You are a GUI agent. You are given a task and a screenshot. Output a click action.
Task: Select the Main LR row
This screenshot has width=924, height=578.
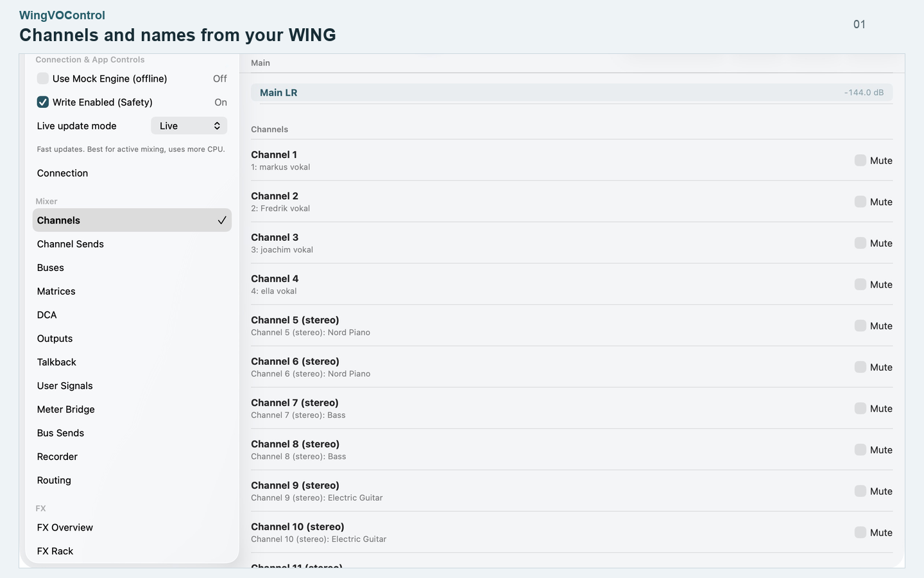point(572,92)
